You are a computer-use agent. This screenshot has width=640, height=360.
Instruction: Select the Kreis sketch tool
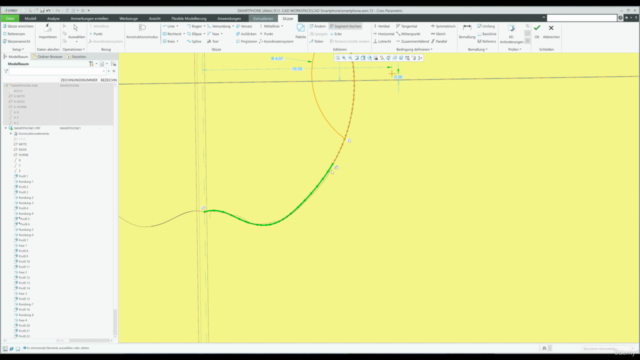169,41
